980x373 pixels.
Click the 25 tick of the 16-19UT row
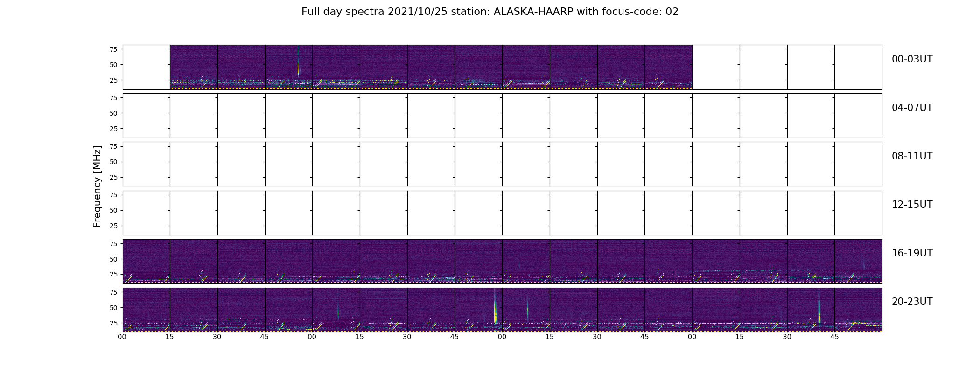coord(113,274)
